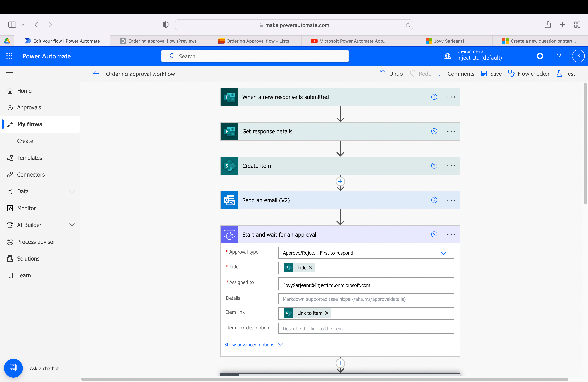
Task: Go to Approvals in sidebar
Action: [x=29, y=108]
